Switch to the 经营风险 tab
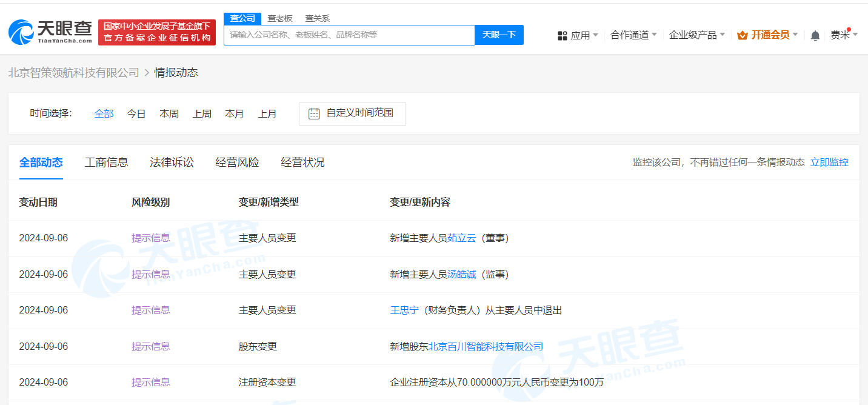 pos(238,162)
